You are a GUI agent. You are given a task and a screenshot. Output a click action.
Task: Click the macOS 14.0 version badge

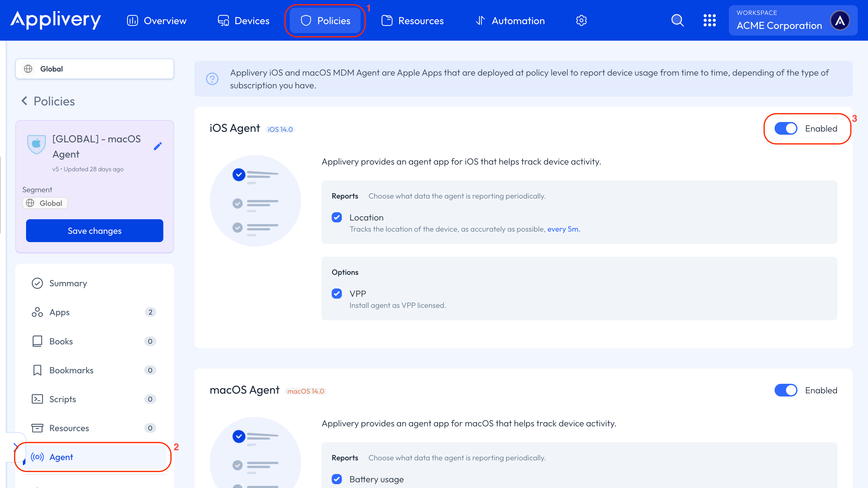tap(306, 391)
